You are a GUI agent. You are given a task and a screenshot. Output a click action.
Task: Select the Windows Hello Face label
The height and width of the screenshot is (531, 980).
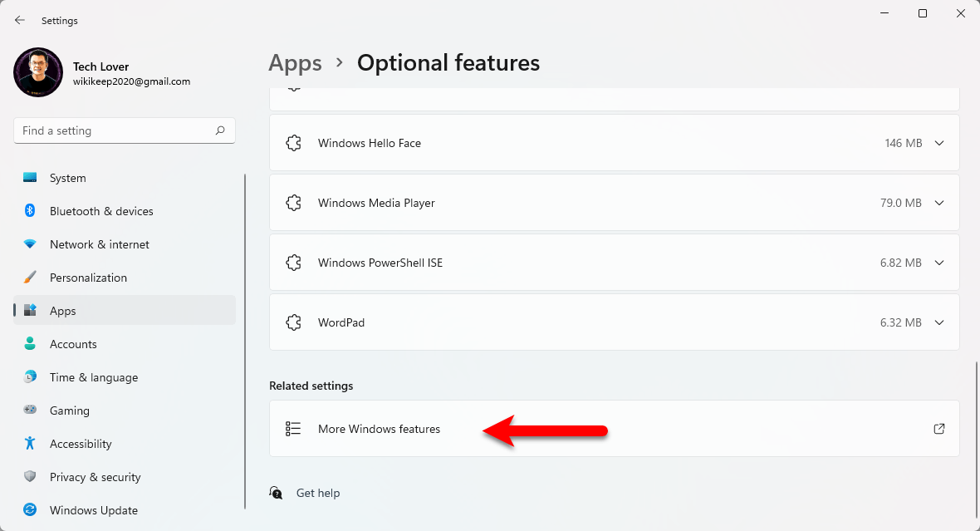pos(370,143)
